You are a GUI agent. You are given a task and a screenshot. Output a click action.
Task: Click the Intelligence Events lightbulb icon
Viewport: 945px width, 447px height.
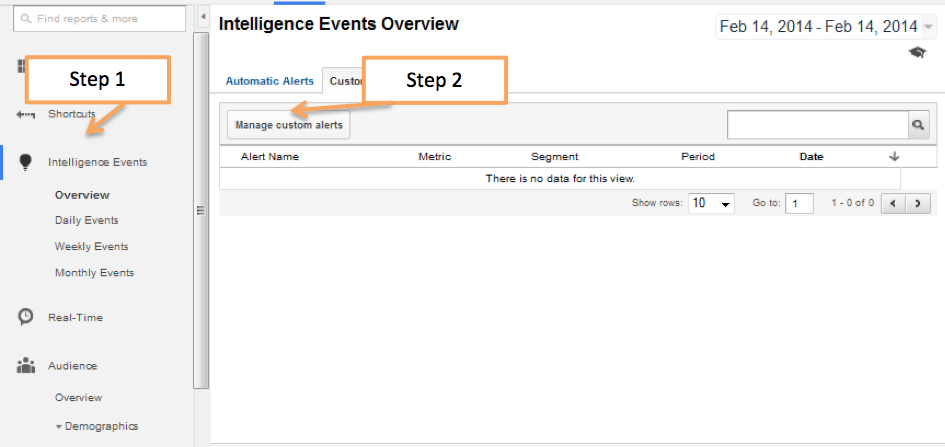26,162
